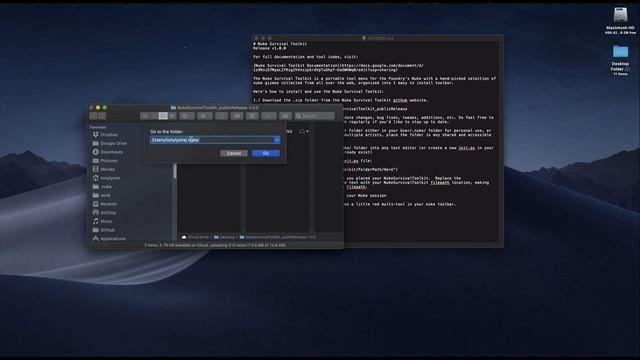Click the Favorites header in the sidebar
Image resolution: width=640 pixels, height=360 pixels.
(98, 127)
